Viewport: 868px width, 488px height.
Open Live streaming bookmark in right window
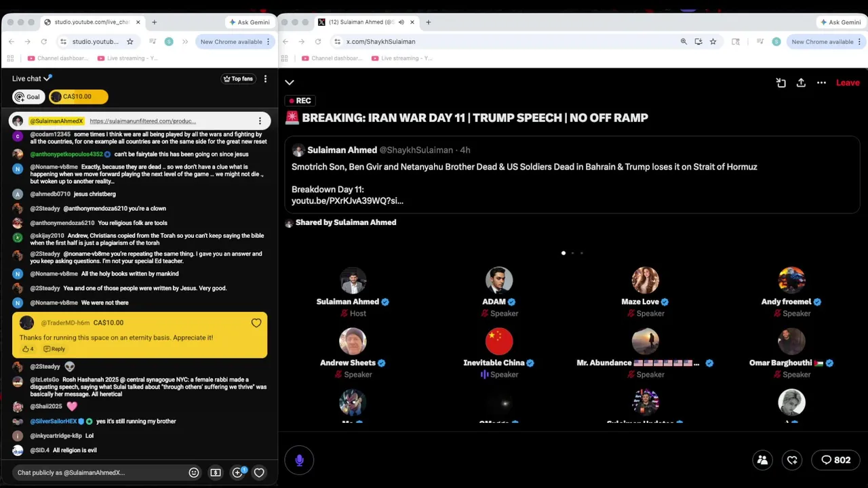coord(402,58)
